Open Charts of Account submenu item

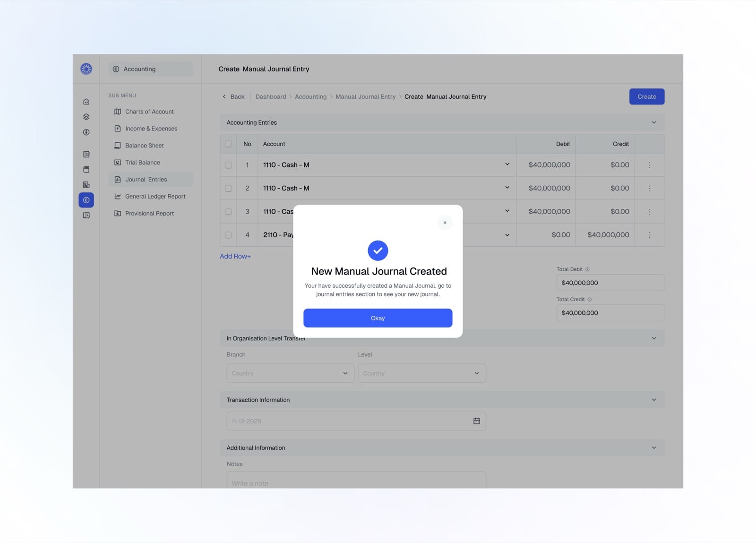[x=150, y=112]
